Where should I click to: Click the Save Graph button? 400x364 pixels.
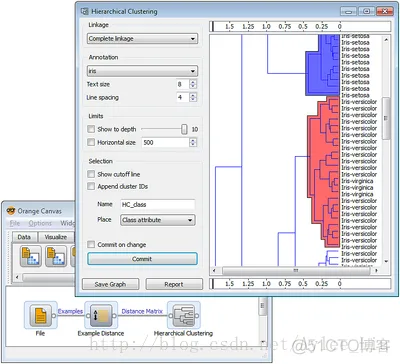(x=110, y=284)
